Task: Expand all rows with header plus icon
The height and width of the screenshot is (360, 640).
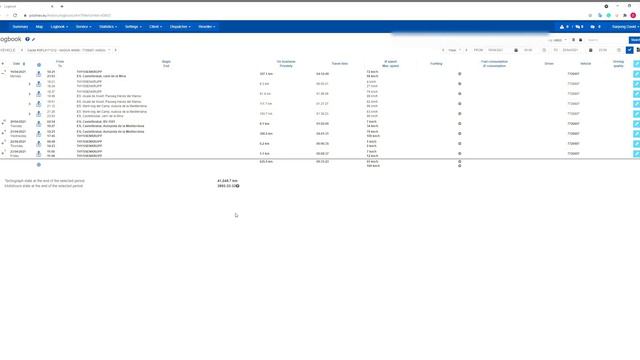Action: coord(3,64)
